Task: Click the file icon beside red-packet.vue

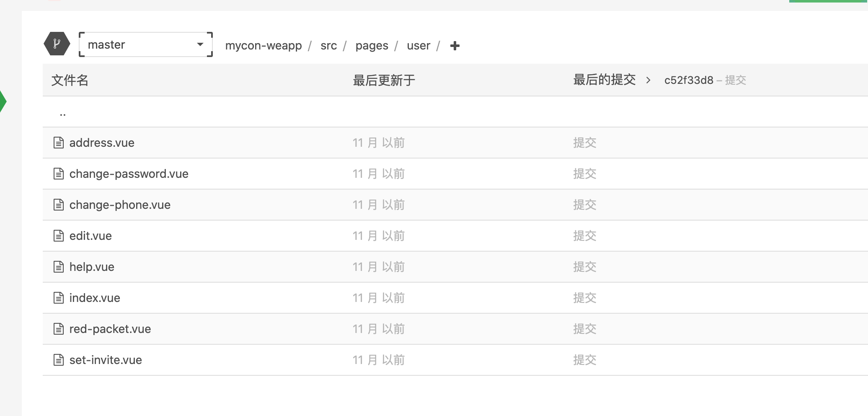Action: coord(59,329)
